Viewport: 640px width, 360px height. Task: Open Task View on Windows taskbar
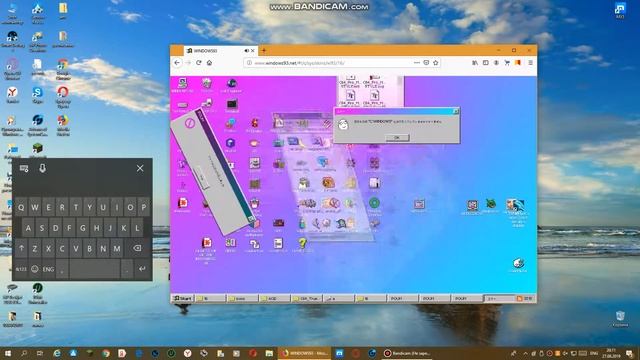click(x=40, y=353)
